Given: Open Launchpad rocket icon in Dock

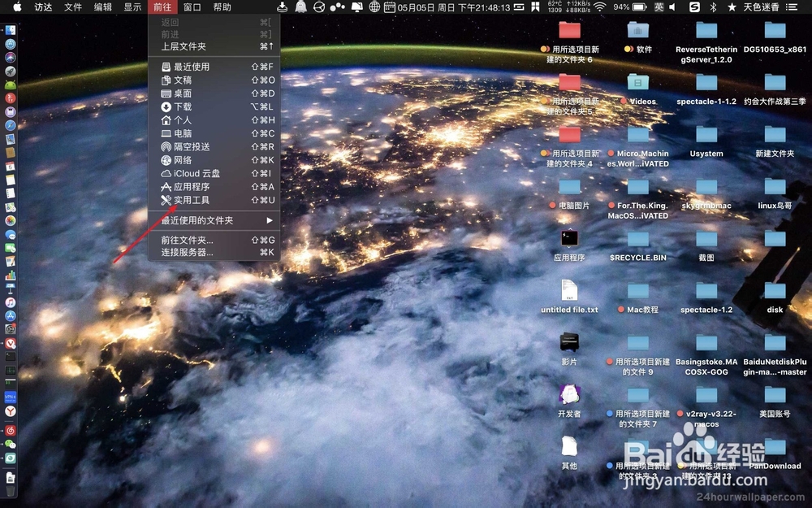Looking at the screenshot, I should coord(11,71).
